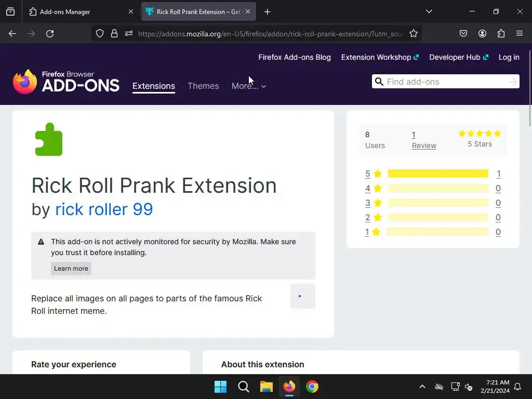Viewport: 532px width, 399px height.
Task: Click Log in
Action: 509,57
